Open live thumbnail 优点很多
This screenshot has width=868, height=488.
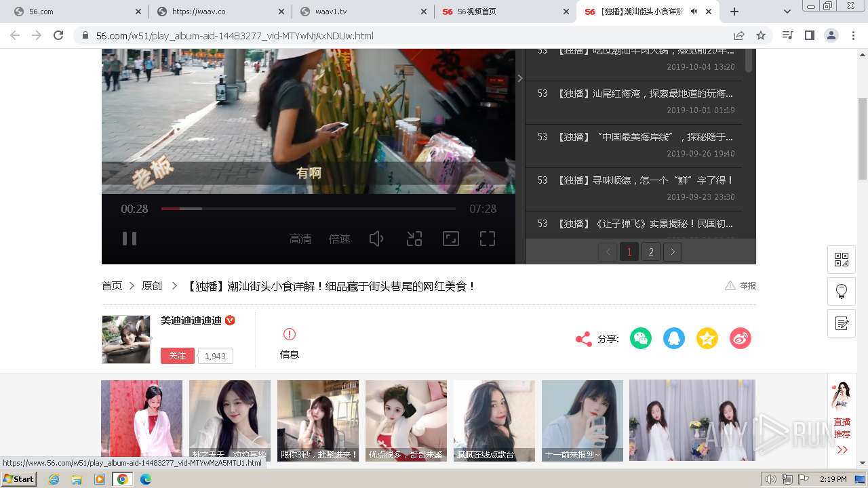tap(406, 420)
